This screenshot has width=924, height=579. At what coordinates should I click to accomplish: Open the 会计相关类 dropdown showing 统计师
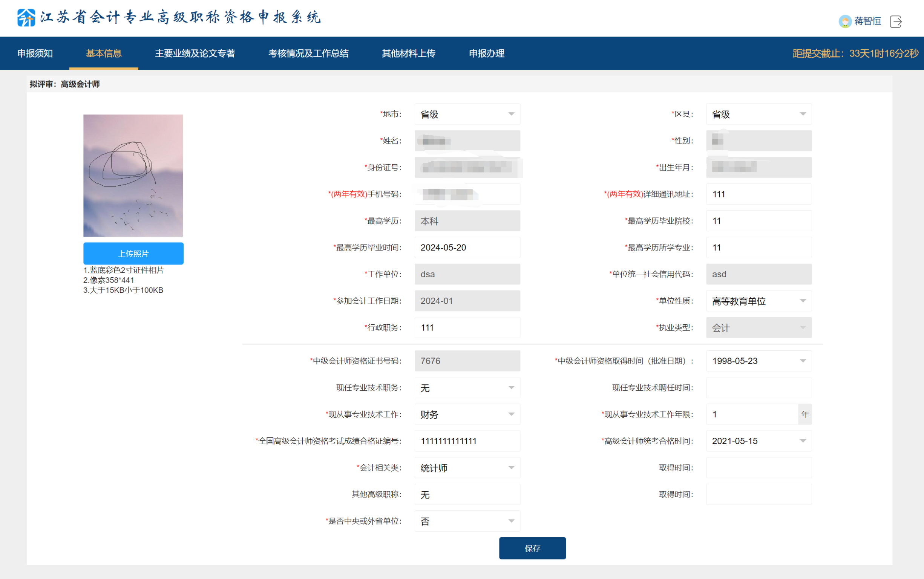click(467, 467)
